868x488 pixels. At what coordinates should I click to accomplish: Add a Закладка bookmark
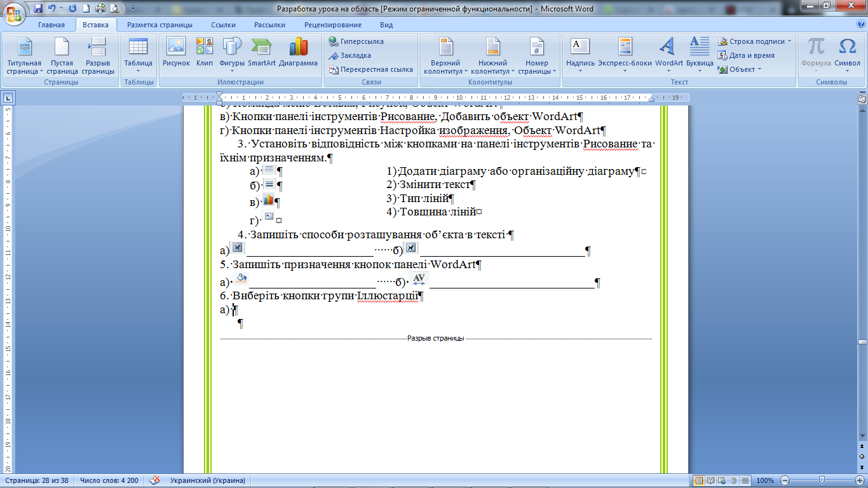[350, 55]
